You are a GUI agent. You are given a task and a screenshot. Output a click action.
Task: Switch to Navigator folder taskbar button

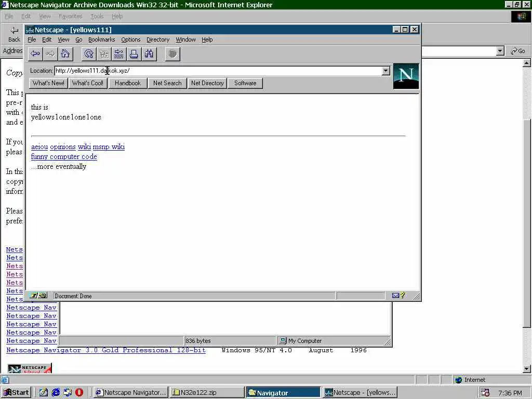(x=283, y=393)
